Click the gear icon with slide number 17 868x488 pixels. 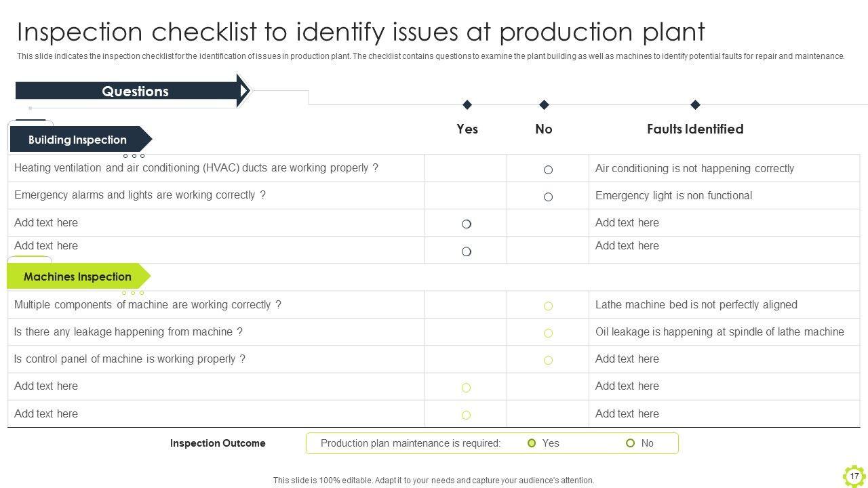pos(854,476)
